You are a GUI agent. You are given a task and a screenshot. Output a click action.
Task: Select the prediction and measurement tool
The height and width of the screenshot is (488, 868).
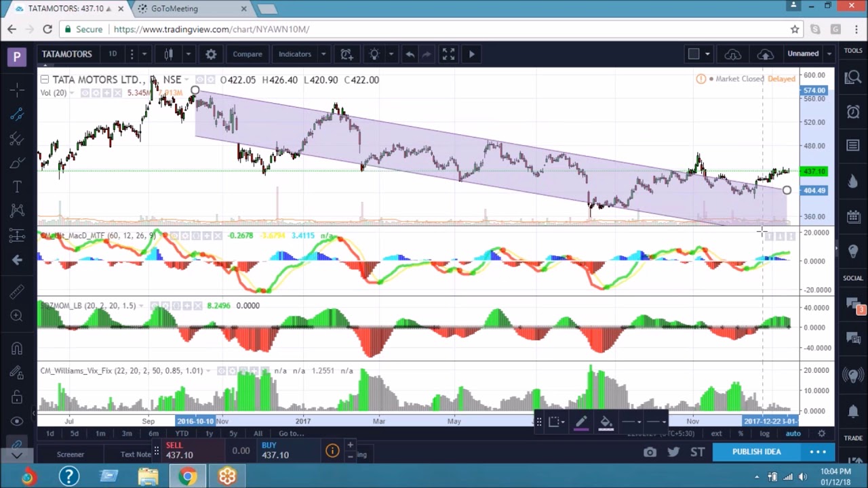pos(17,235)
